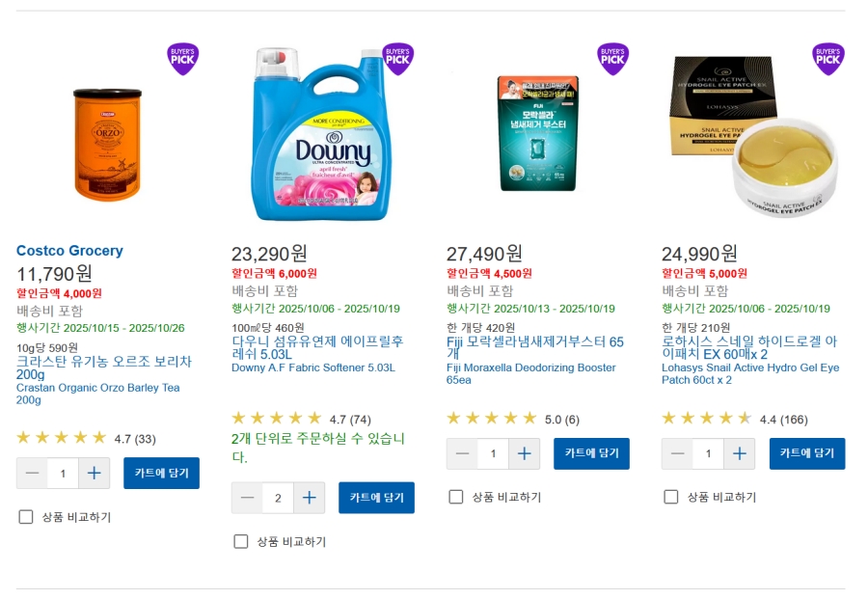Screen dimensions: 868x599
Task: Click Buyer's Pick badge on Downy product
Action: tap(397, 59)
